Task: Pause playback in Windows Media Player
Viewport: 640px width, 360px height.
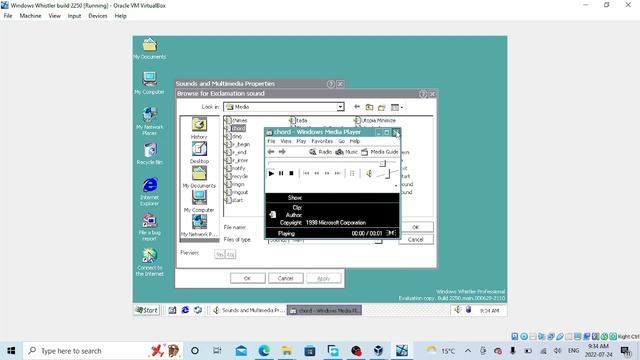Action: pos(281,173)
